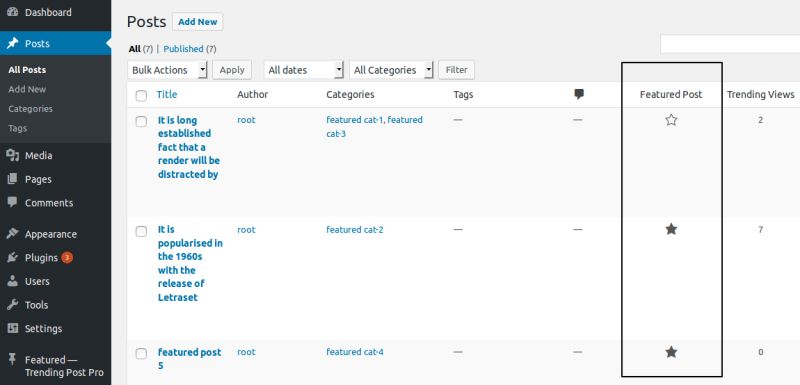This screenshot has height=385, width=800.
Task: Click the Trending Views column header
Action: 760,94
